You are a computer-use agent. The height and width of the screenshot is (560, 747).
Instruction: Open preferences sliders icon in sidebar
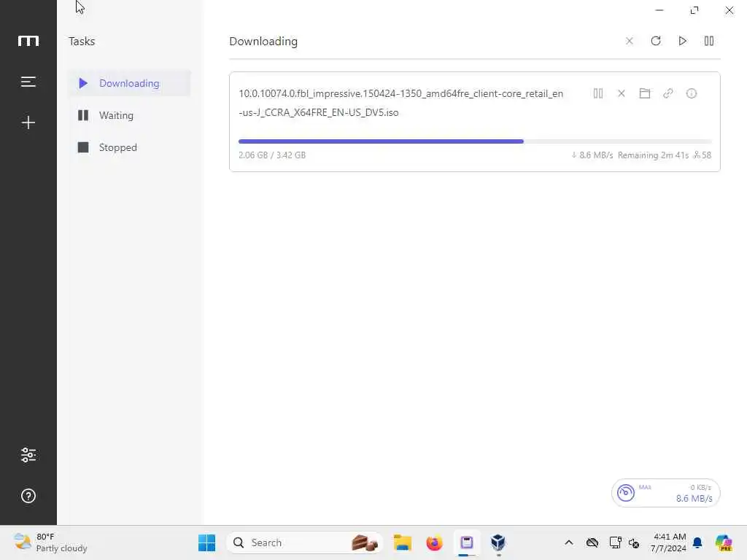point(28,455)
